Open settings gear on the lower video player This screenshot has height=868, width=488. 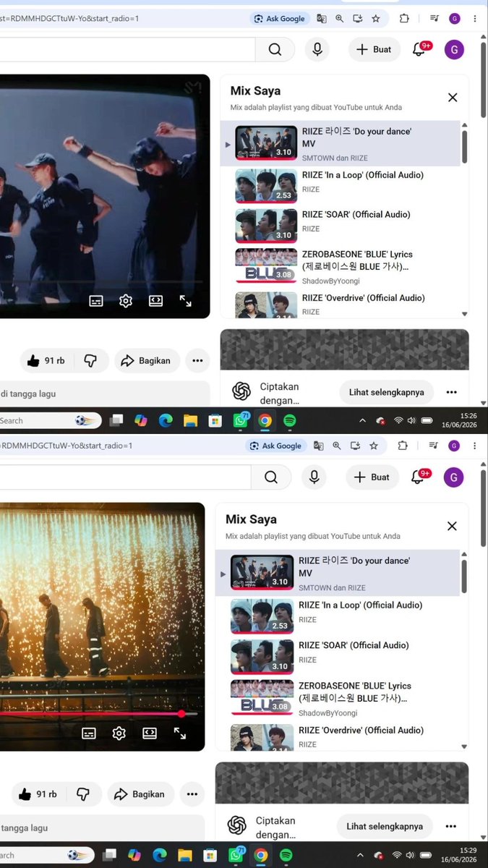click(x=119, y=733)
